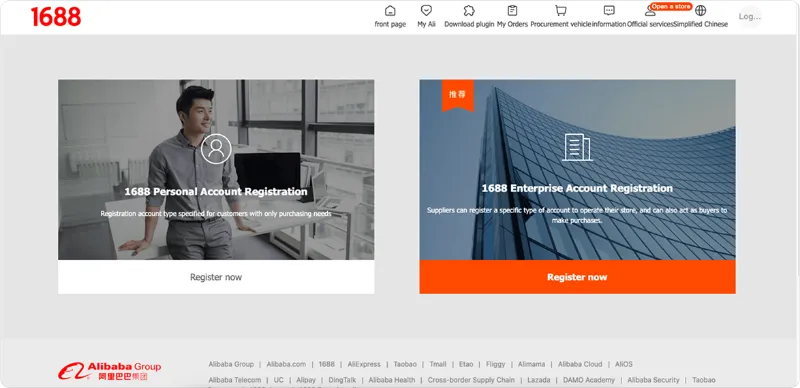Open the Cross-border Supply Chain link
The width and height of the screenshot is (800, 388).
pyautogui.click(x=471, y=380)
